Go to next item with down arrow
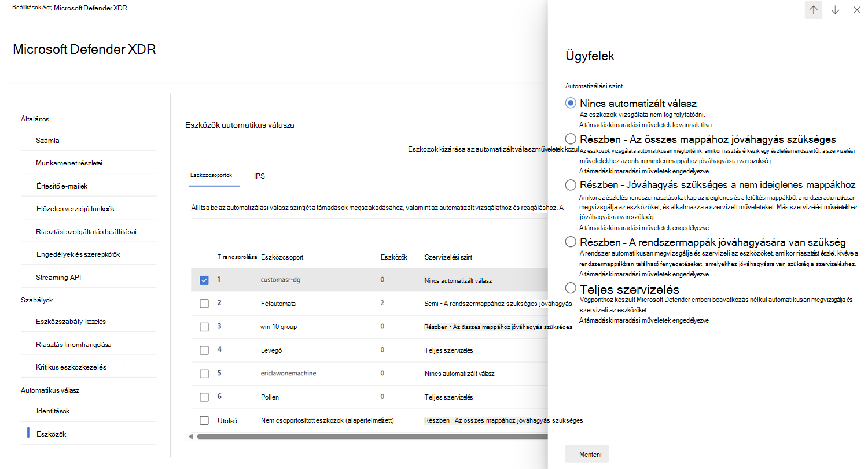This screenshot has height=469, width=868. point(835,10)
